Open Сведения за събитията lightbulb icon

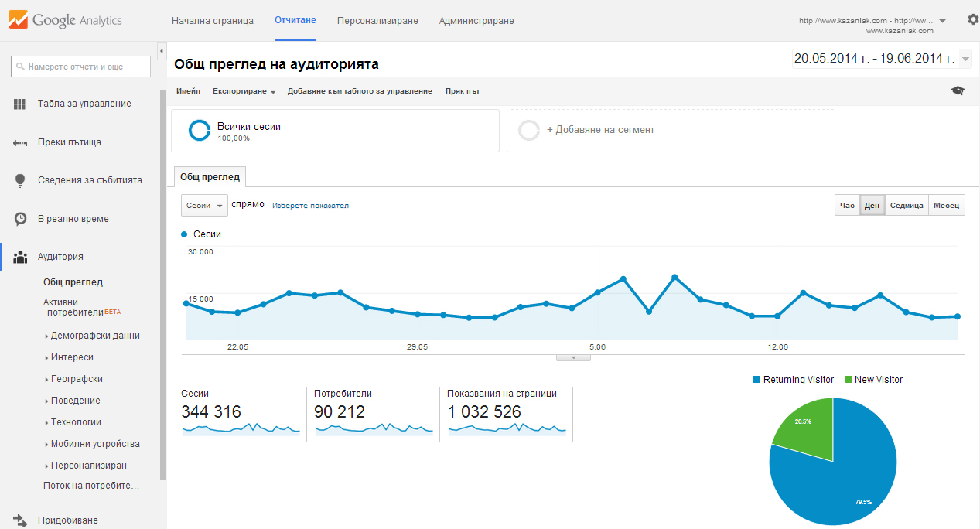20,180
